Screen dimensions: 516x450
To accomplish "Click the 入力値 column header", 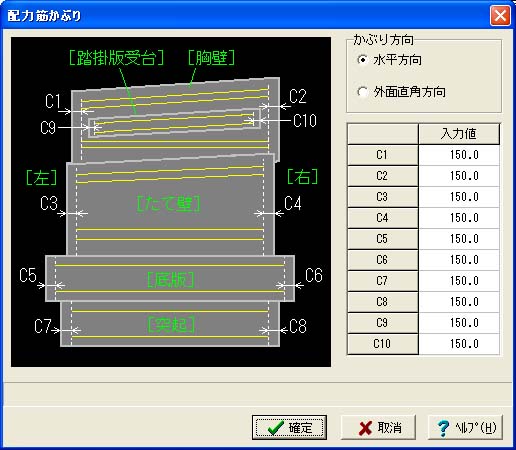I will coord(459,134).
